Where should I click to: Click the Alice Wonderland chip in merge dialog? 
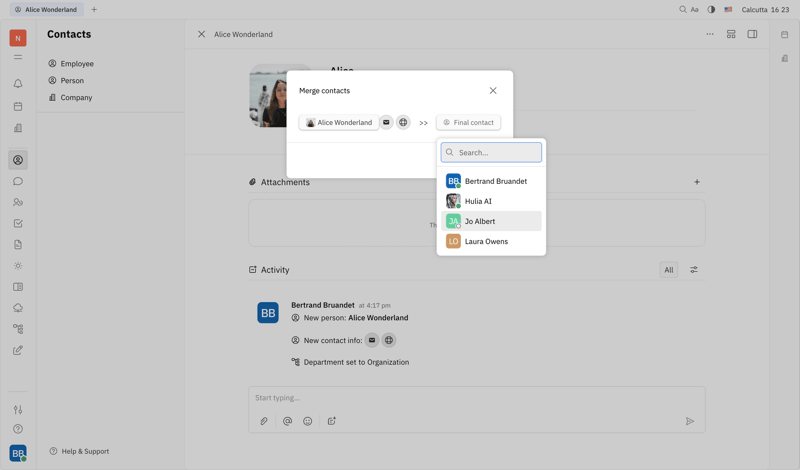(x=339, y=122)
